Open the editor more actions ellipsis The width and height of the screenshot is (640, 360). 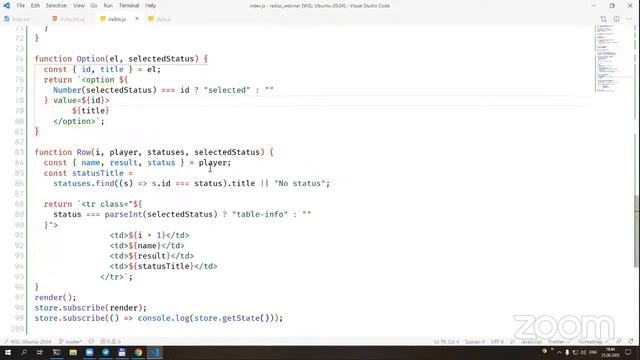(x=629, y=19)
